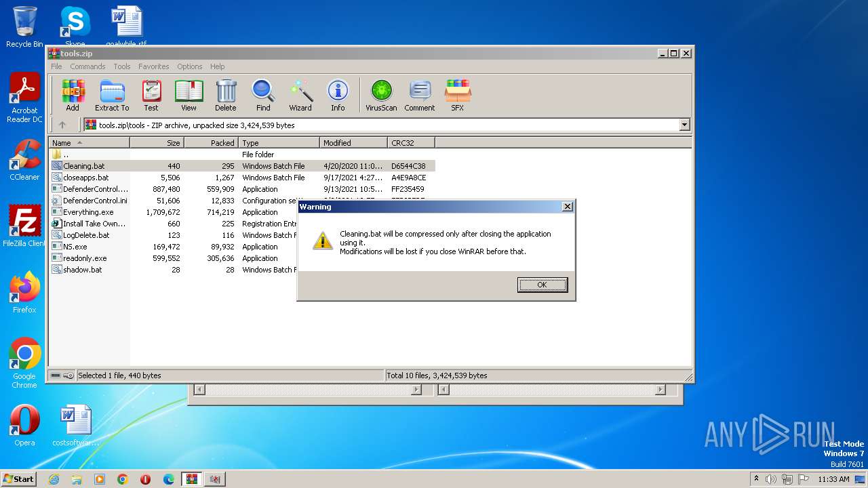Click the View file toolbar icon
Screen dimensions: 868x488
pyautogui.click(x=189, y=96)
